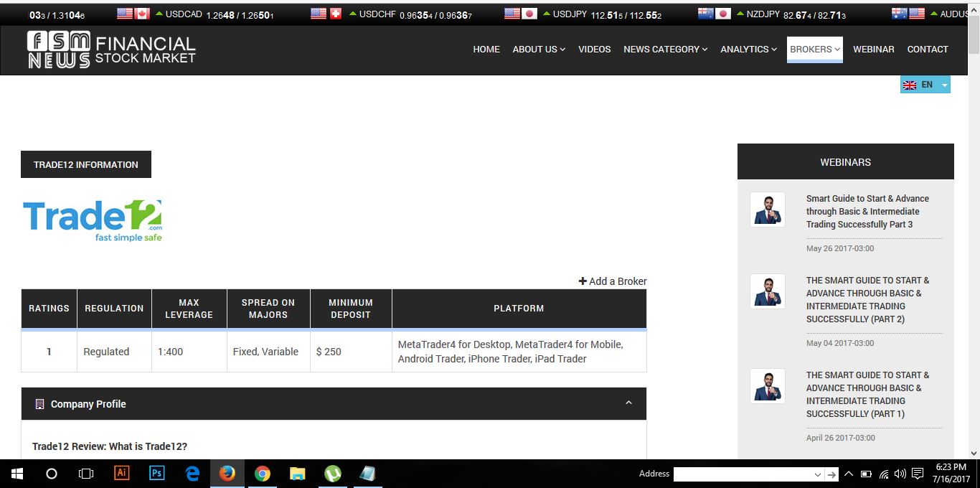980x488 pixels.
Task: Click the May 26 2017 webinar date
Action: point(840,248)
